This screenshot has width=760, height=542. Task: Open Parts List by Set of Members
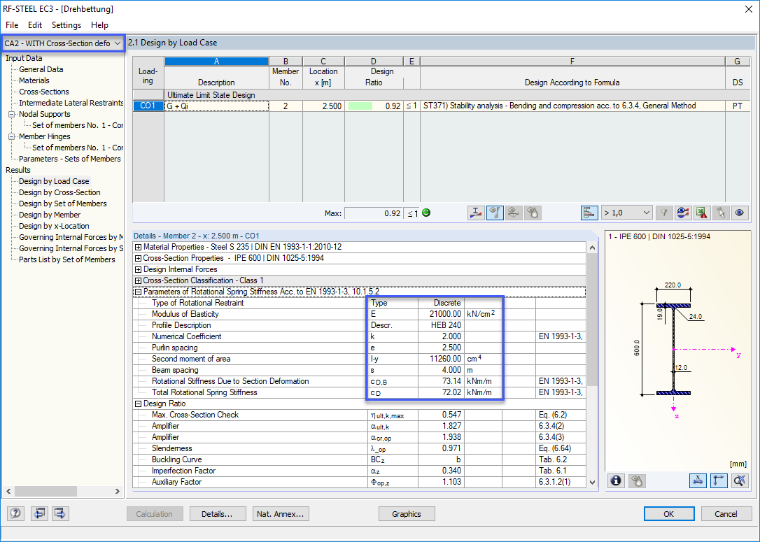(x=67, y=259)
